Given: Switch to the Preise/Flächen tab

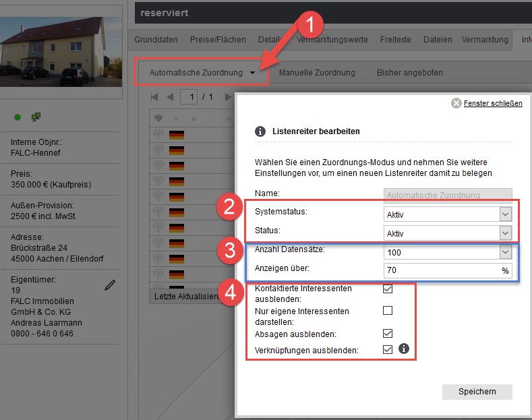Looking at the screenshot, I should [x=215, y=40].
